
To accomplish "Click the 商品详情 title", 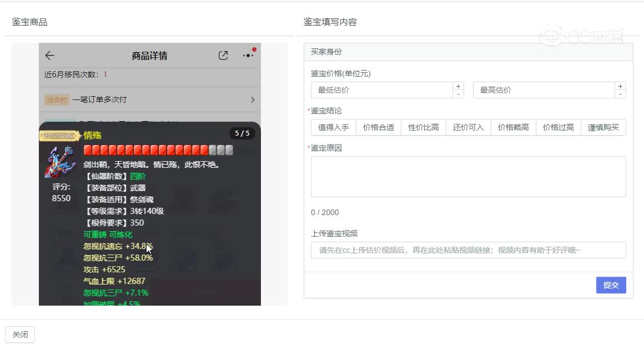I will (149, 56).
